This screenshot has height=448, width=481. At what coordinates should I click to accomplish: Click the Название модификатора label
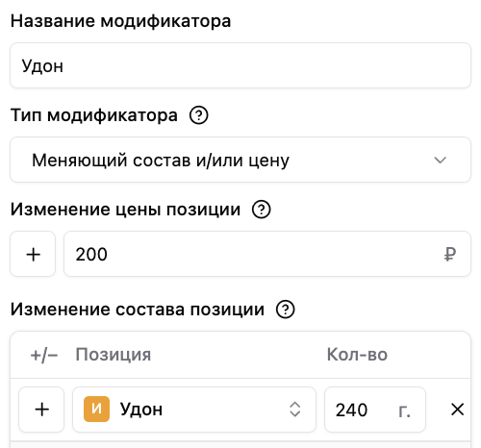tap(120, 21)
